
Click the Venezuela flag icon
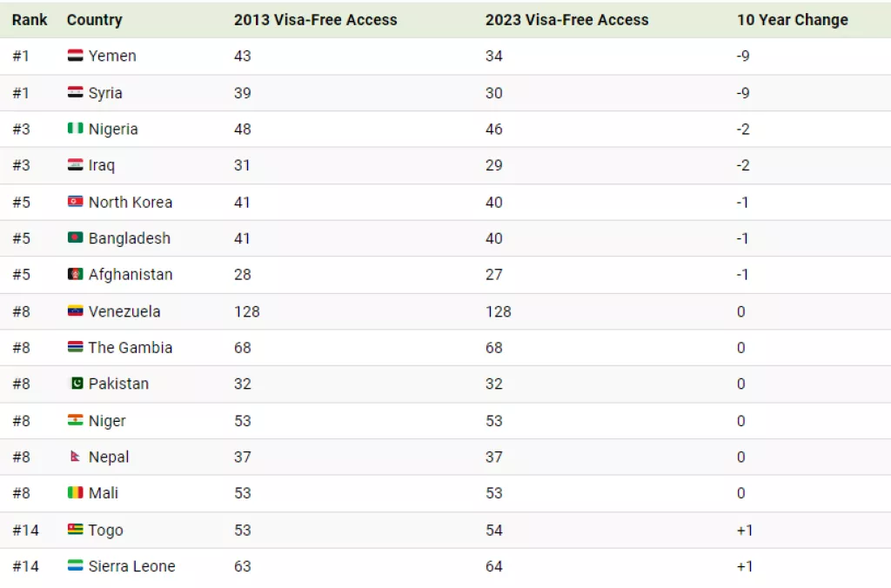(x=75, y=311)
